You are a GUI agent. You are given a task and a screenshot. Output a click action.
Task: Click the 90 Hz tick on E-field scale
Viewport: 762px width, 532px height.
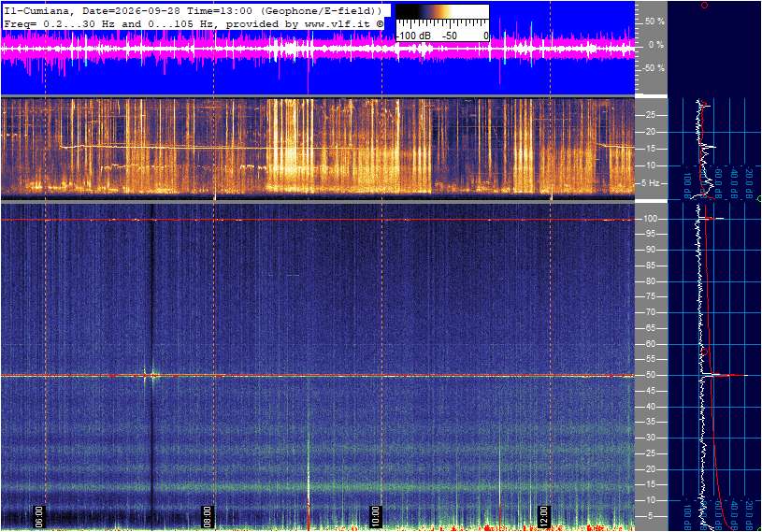650,250
